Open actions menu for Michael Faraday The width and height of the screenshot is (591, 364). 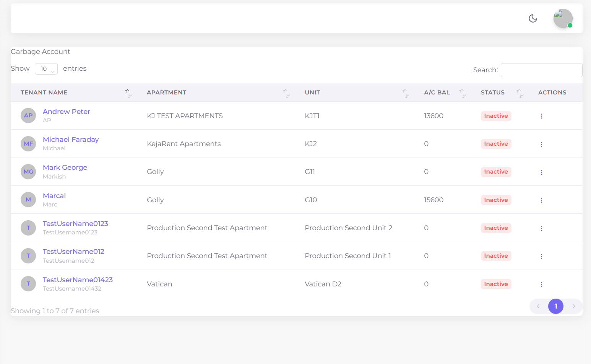541,144
